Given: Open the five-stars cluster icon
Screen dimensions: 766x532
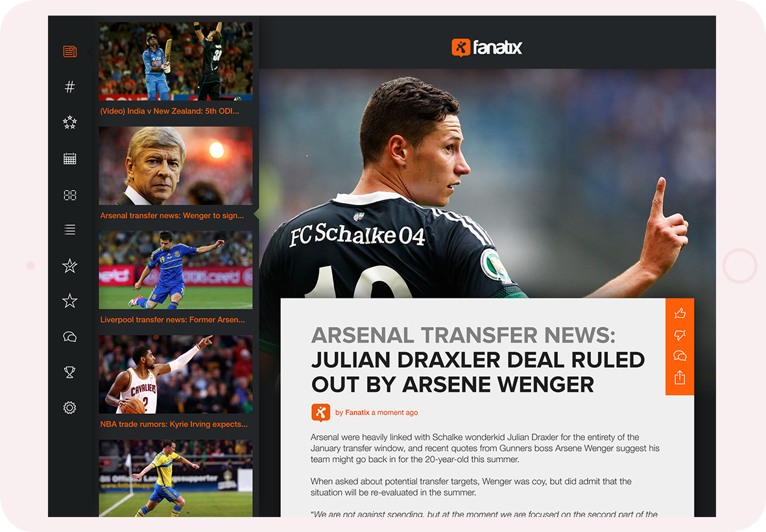Looking at the screenshot, I should [x=70, y=122].
